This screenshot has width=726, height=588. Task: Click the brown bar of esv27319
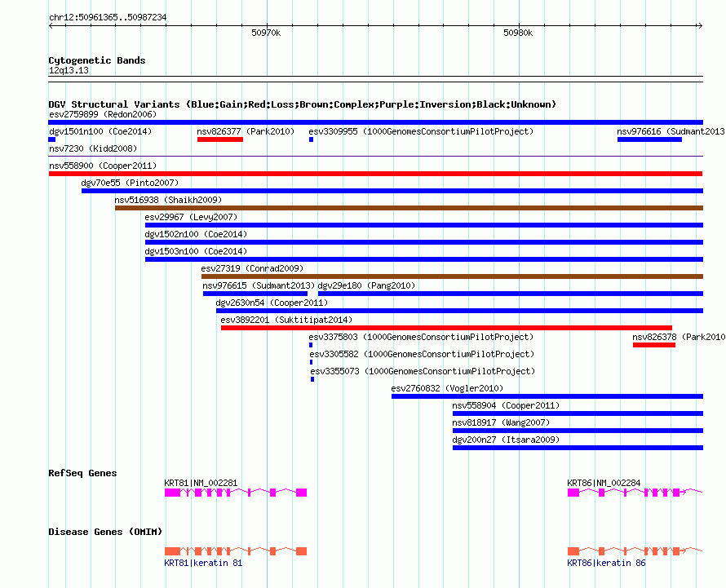[452, 276]
